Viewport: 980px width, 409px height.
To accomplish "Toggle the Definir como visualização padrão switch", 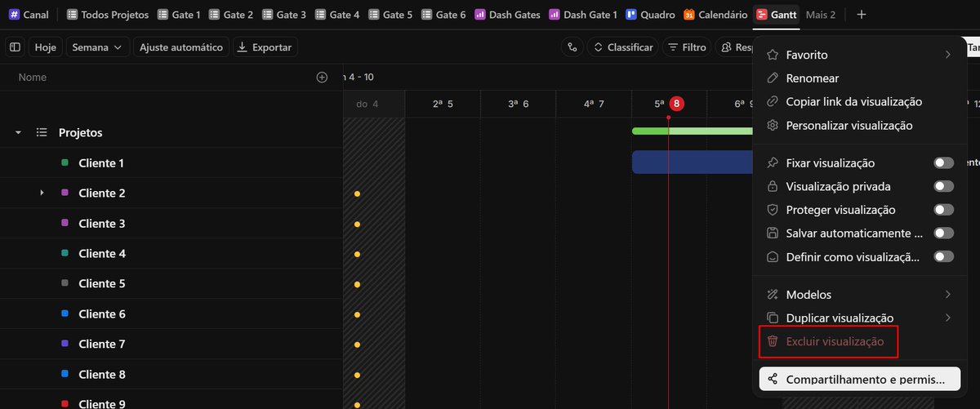I will click(x=943, y=256).
